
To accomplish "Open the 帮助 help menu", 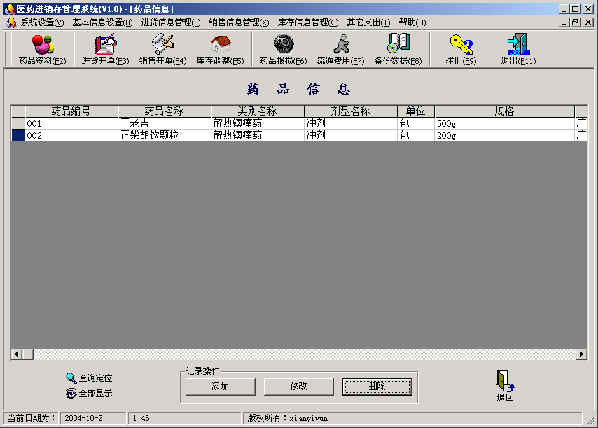I will (x=413, y=23).
